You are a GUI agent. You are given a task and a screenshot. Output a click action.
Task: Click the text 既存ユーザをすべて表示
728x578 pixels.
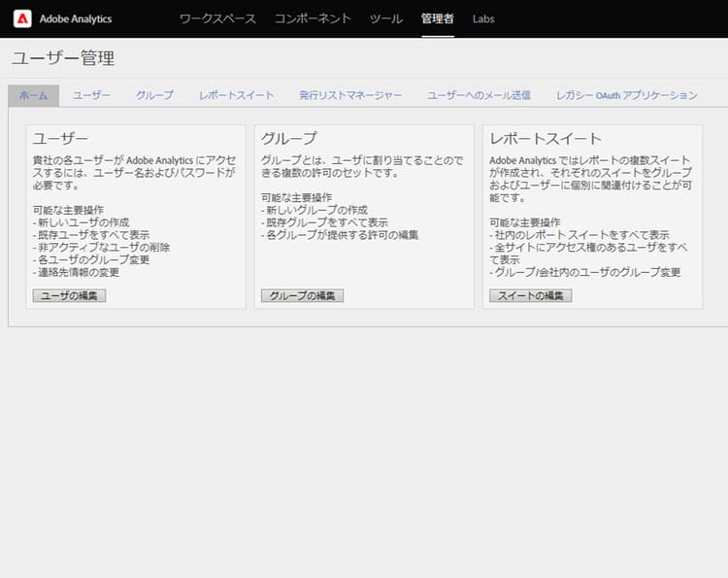coord(94,235)
